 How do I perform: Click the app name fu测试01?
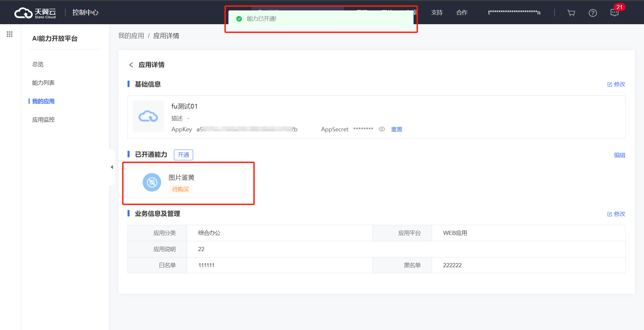click(184, 106)
